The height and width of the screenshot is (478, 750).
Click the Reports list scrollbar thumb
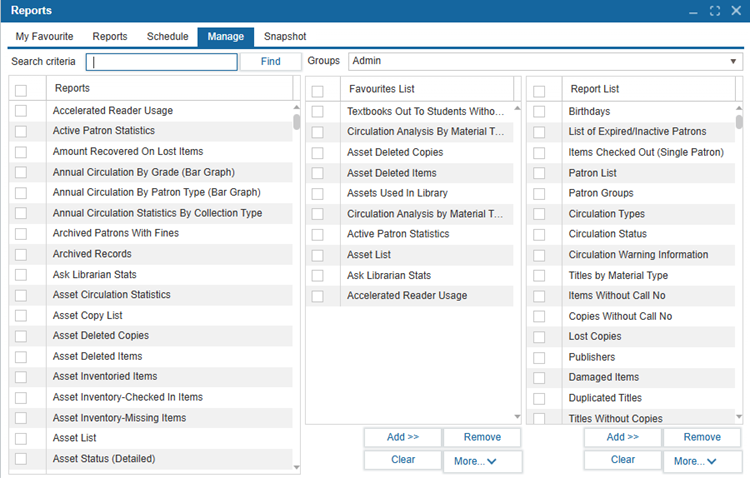coord(297,122)
